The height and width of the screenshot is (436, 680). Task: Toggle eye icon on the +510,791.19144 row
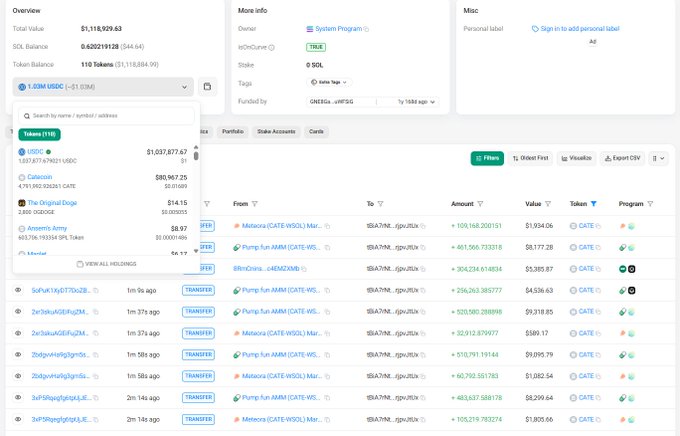[x=18, y=354]
